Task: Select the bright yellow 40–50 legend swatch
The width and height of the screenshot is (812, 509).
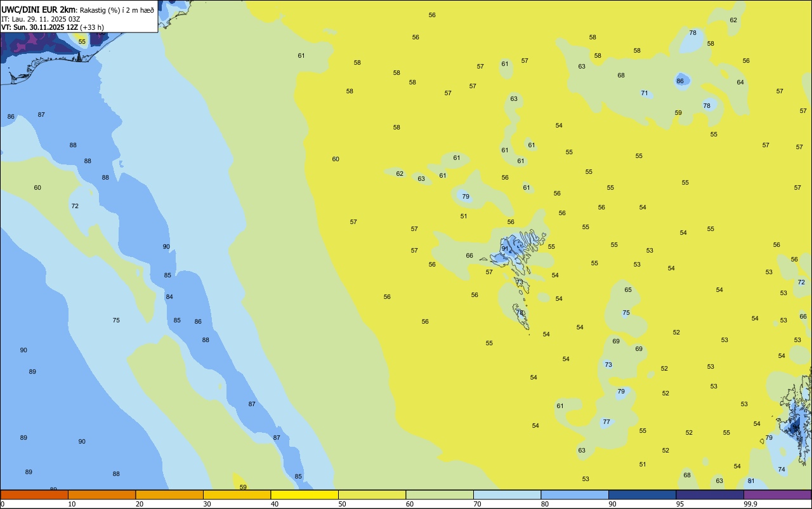Action: point(304,494)
